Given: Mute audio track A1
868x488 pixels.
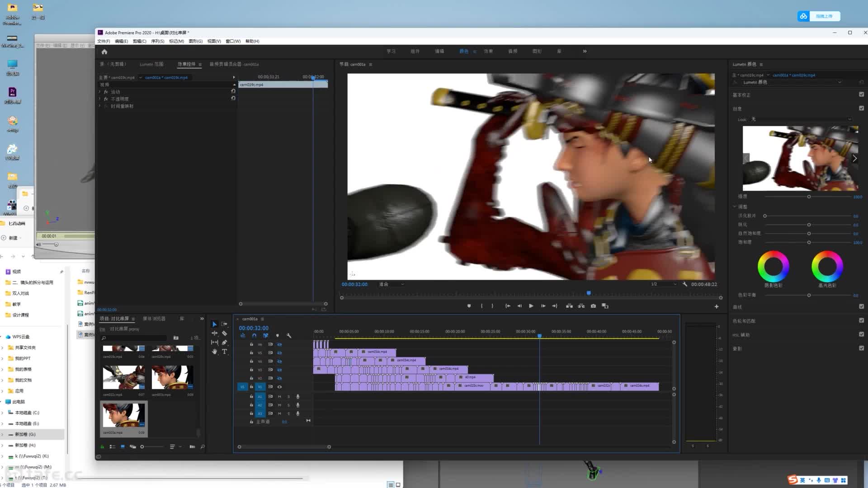Looking at the screenshot, I should [x=279, y=397].
